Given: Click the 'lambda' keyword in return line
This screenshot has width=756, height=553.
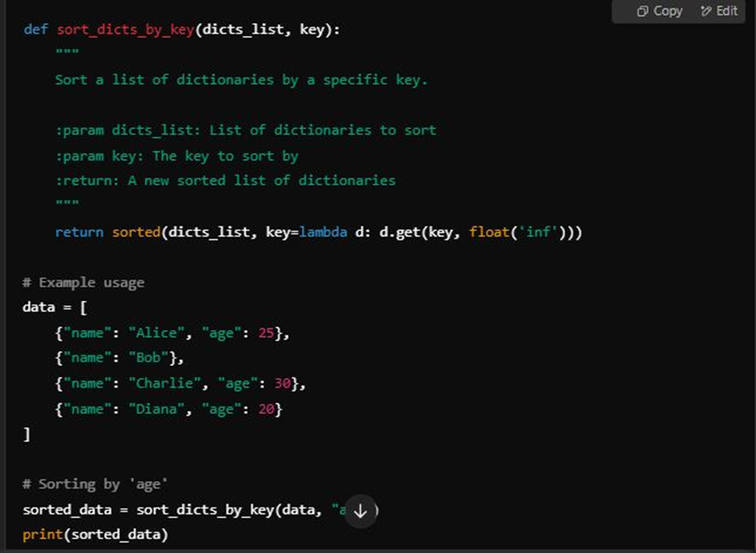Looking at the screenshot, I should coord(323,233).
